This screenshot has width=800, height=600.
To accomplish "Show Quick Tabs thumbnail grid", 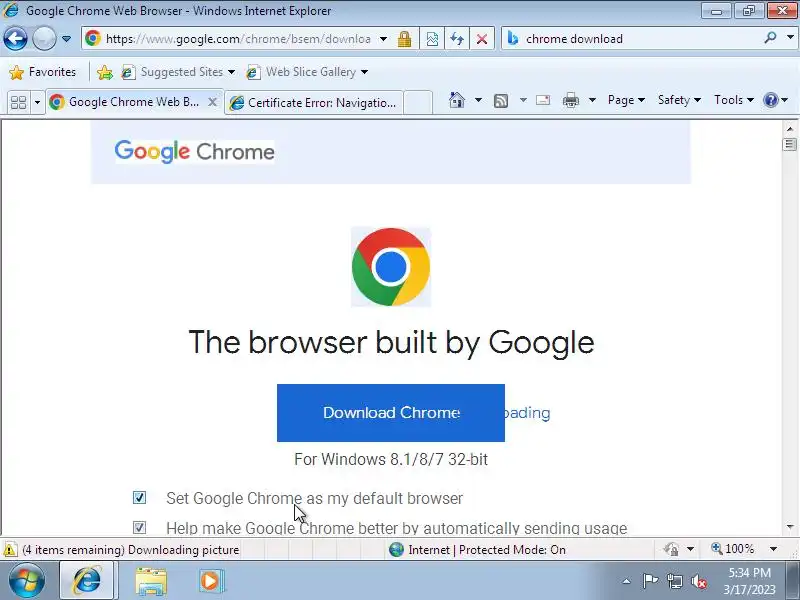I will tap(18, 102).
